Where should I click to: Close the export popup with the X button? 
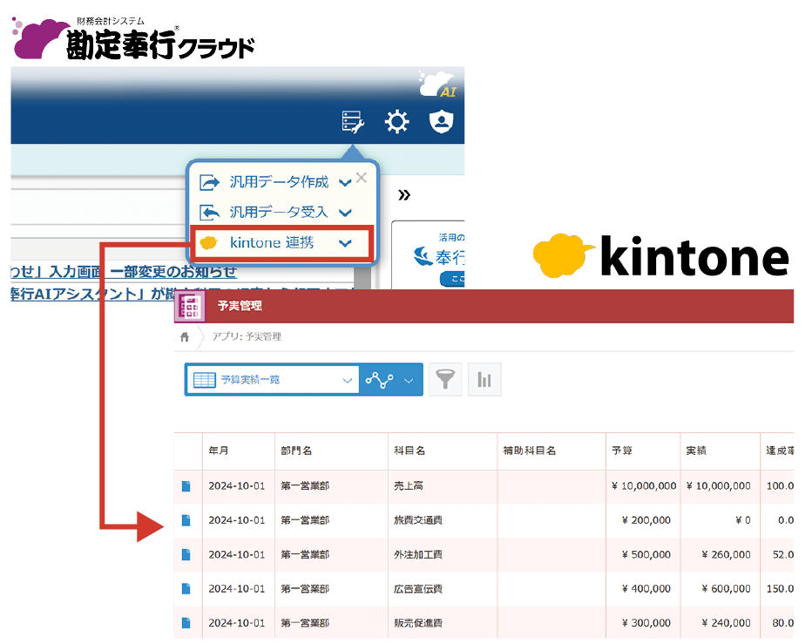362,178
